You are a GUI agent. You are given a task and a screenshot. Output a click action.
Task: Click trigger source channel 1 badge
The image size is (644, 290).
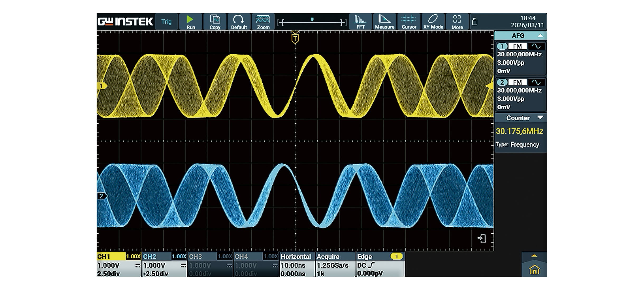click(396, 257)
